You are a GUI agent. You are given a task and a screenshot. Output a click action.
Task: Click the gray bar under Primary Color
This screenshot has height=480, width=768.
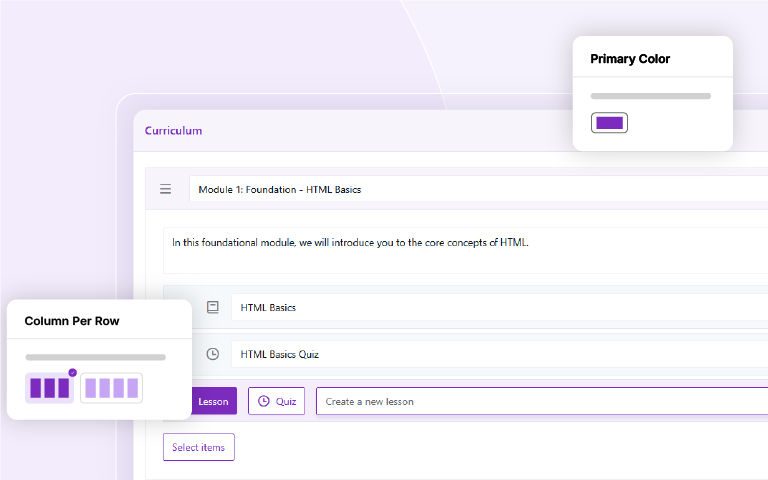pos(650,96)
